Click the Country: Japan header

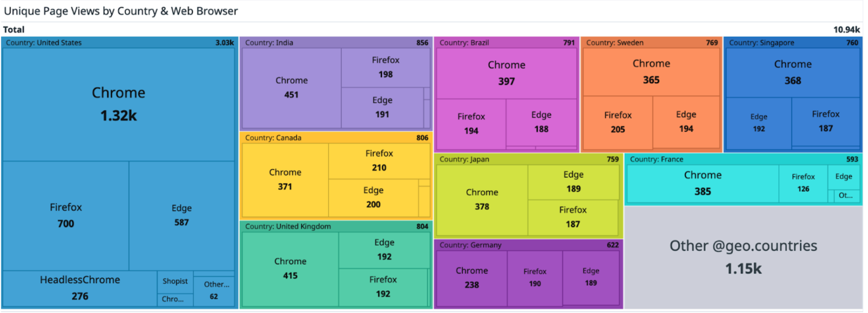pyautogui.click(x=528, y=159)
